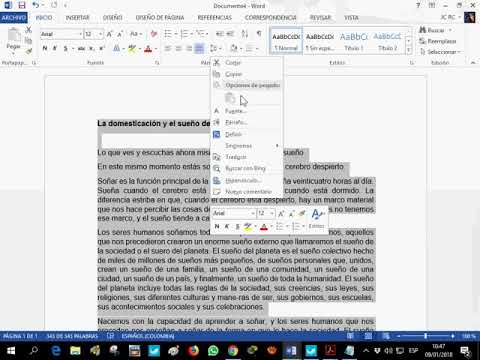Open the ARCHIVO tab
The image size is (480, 360).
click(x=14, y=18)
